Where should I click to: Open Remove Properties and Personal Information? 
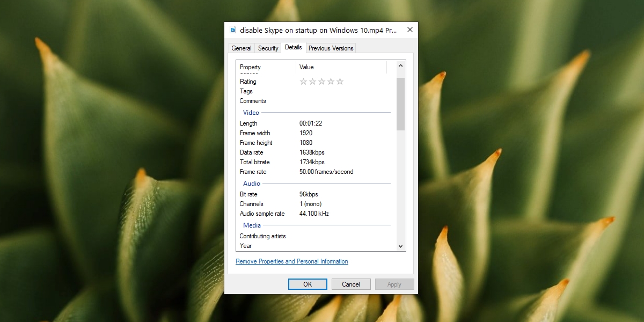pyautogui.click(x=291, y=261)
